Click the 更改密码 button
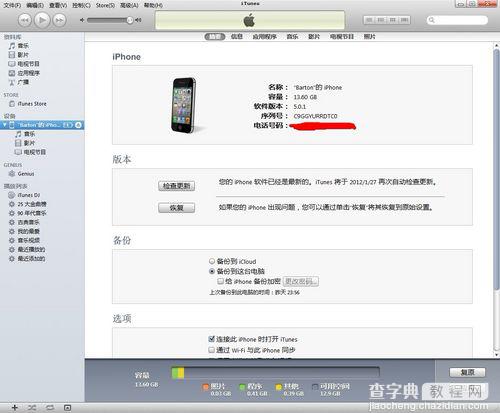Image resolution: width=500 pixels, height=413 pixels. [300, 281]
